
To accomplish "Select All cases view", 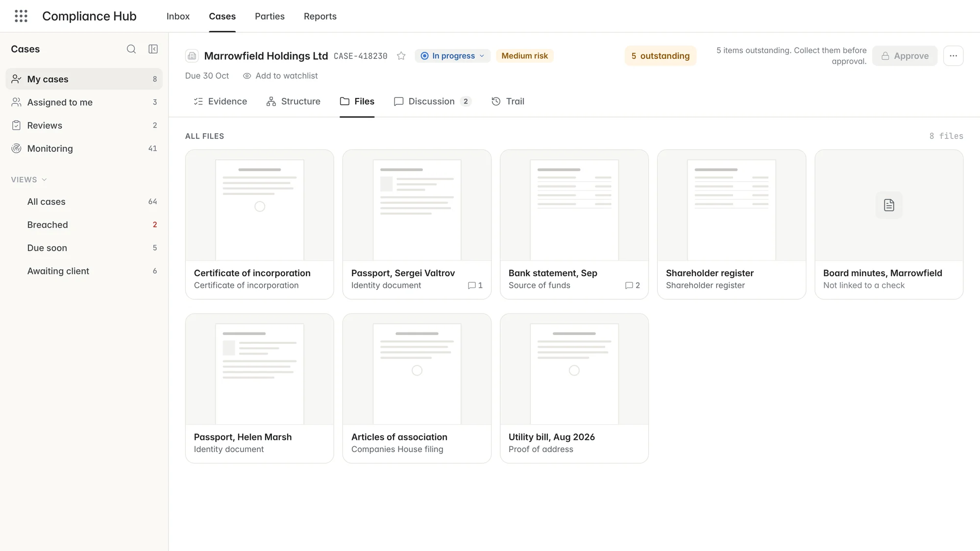I will (x=84, y=202).
